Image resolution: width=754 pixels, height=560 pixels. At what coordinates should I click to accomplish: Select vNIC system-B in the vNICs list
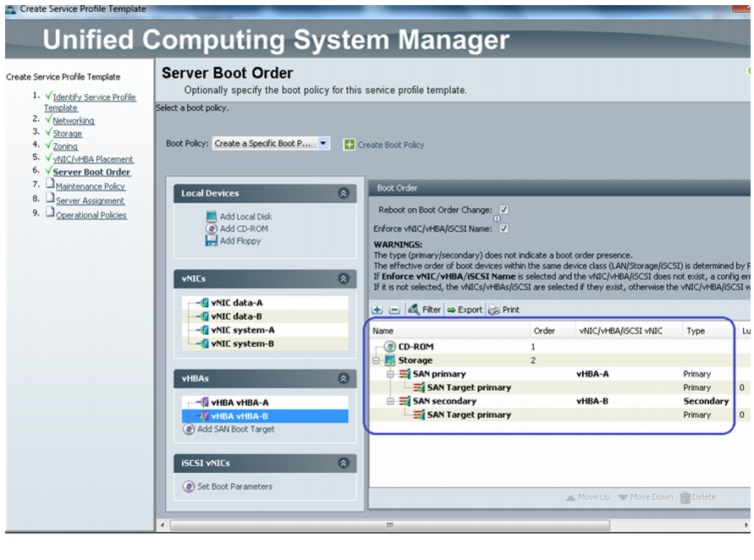tap(265, 343)
